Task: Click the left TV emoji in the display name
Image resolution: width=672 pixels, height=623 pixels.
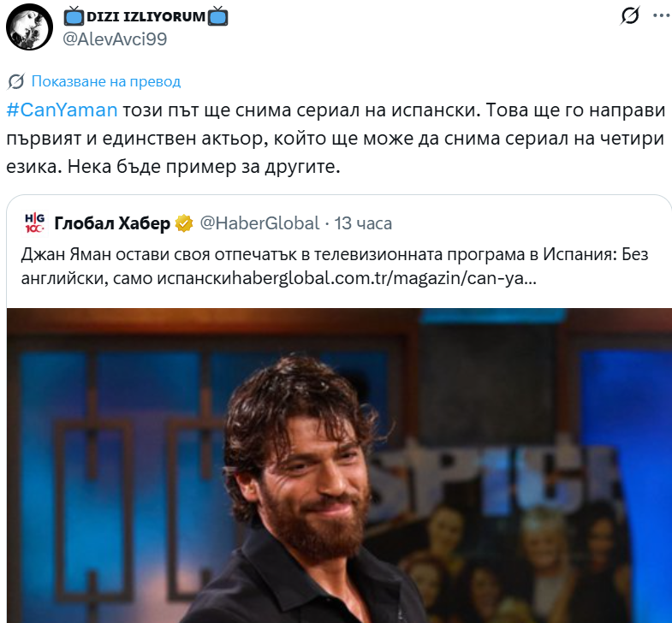Action: [x=74, y=17]
